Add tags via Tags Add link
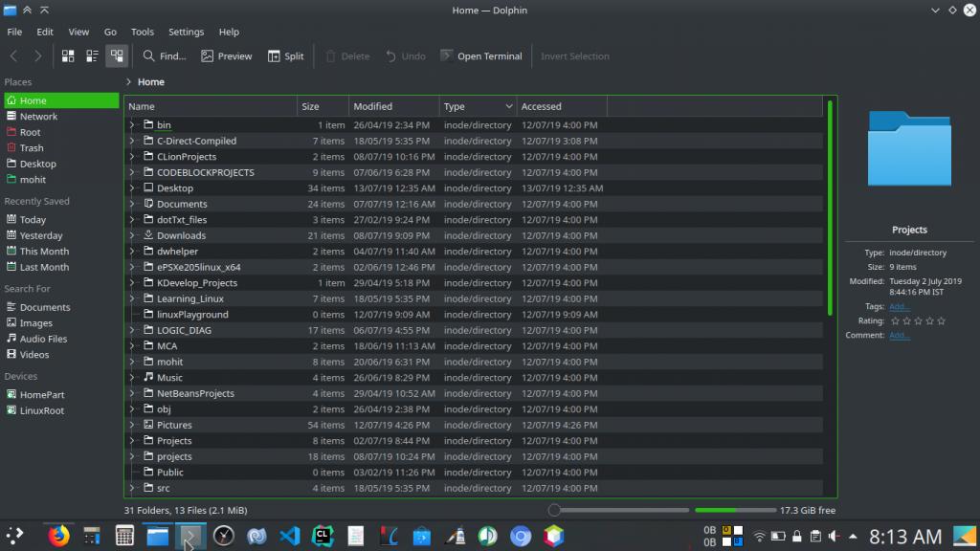 tap(899, 306)
